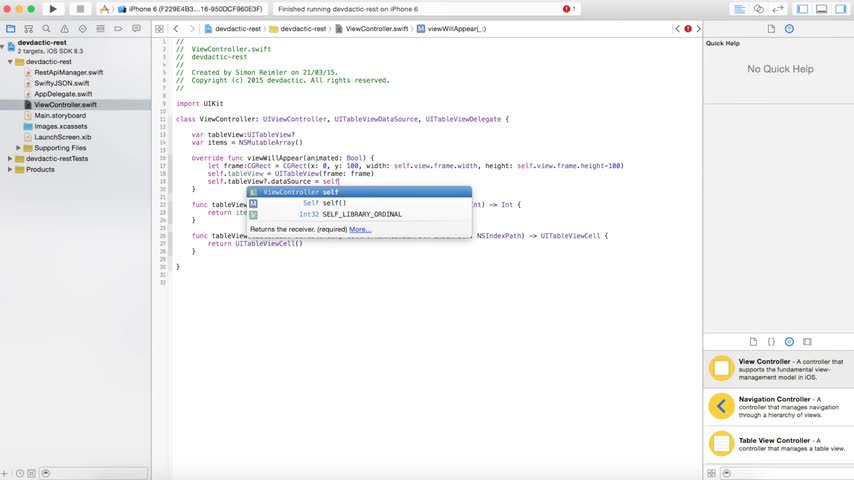Expand the devdactic-restTests folder

tap(10, 159)
